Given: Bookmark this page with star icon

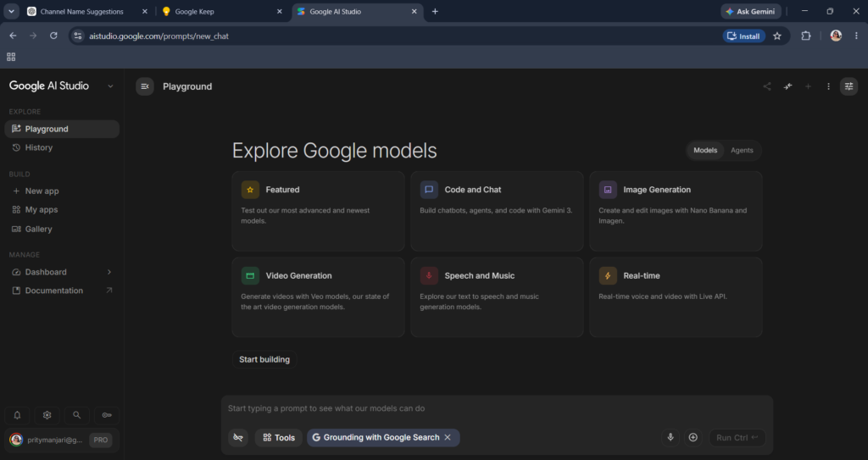Looking at the screenshot, I should click(777, 36).
